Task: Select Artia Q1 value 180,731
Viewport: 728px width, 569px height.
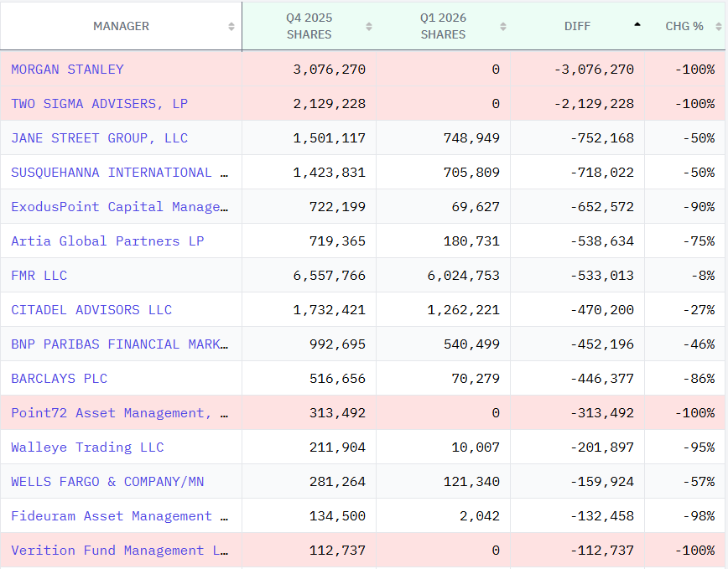Action: point(471,241)
